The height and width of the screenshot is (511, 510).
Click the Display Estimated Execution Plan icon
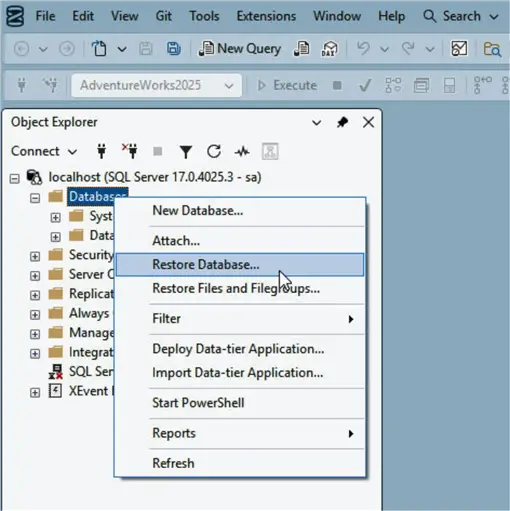click(393, 85)
